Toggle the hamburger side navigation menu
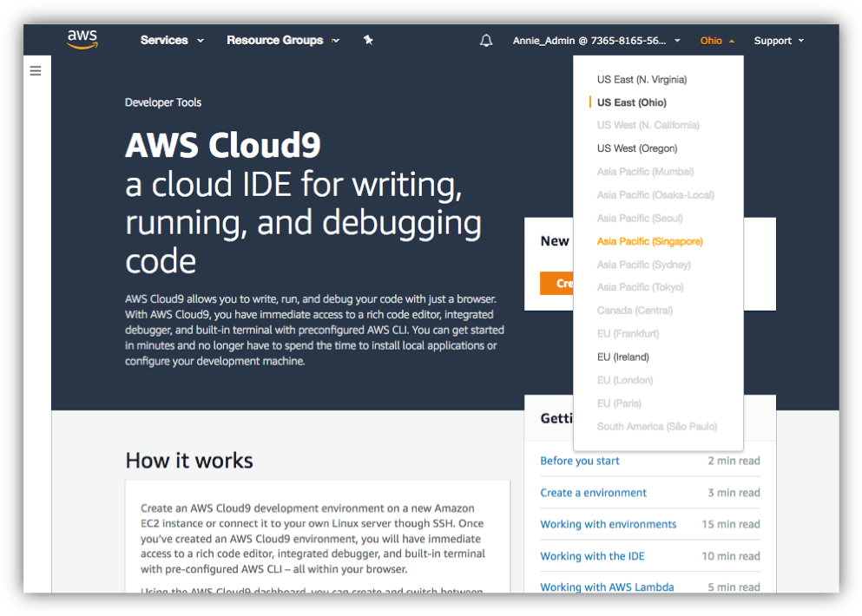Viewport: 862px width, 616px height. [36, 71]
